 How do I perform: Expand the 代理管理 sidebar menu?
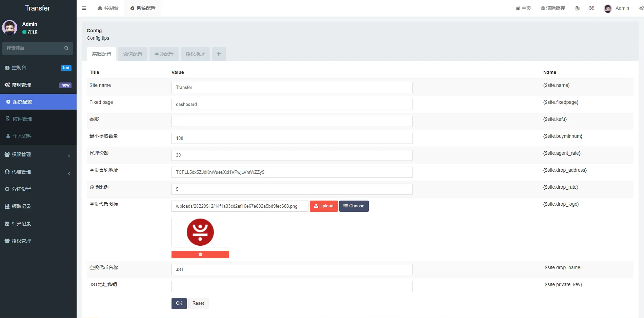[x=38, y=172]
